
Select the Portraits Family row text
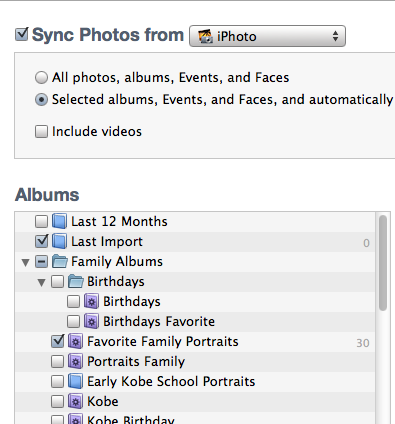(x=136, y=362)
